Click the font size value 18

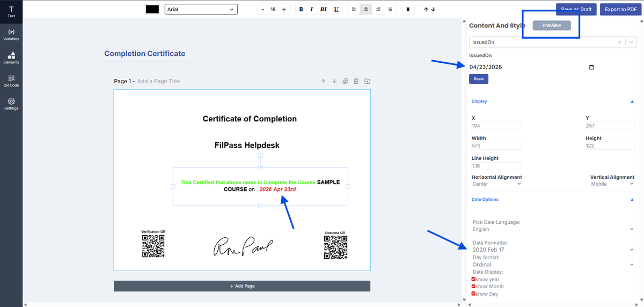273,10
